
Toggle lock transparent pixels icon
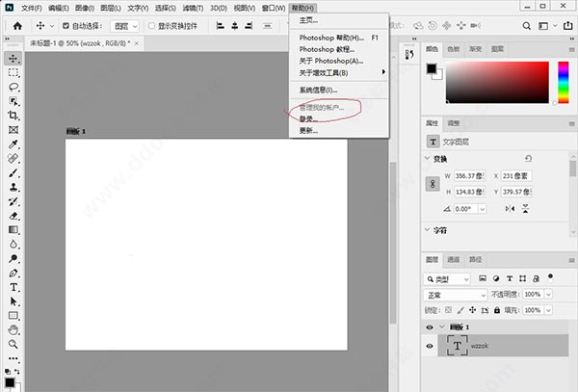pos(448,310)
